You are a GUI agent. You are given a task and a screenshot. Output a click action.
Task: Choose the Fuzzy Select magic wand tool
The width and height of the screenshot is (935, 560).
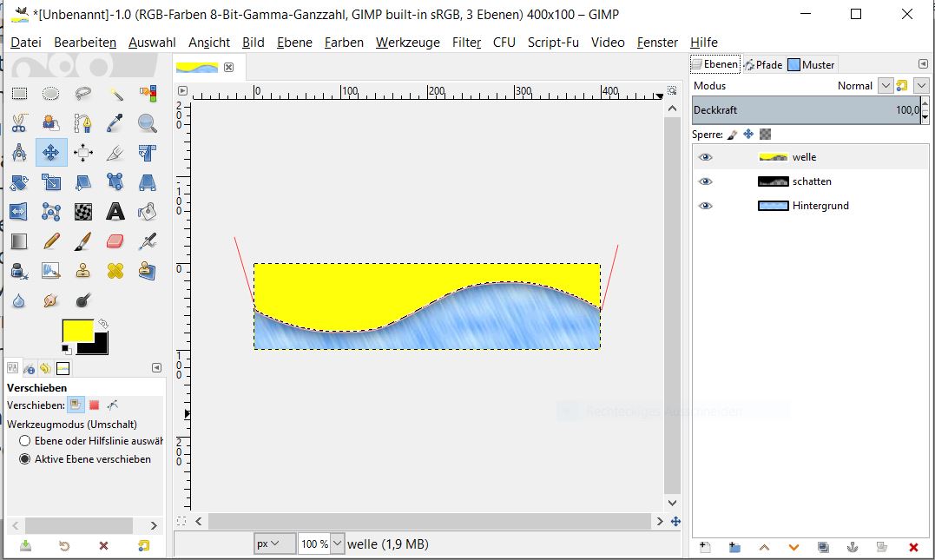point(115,94)
